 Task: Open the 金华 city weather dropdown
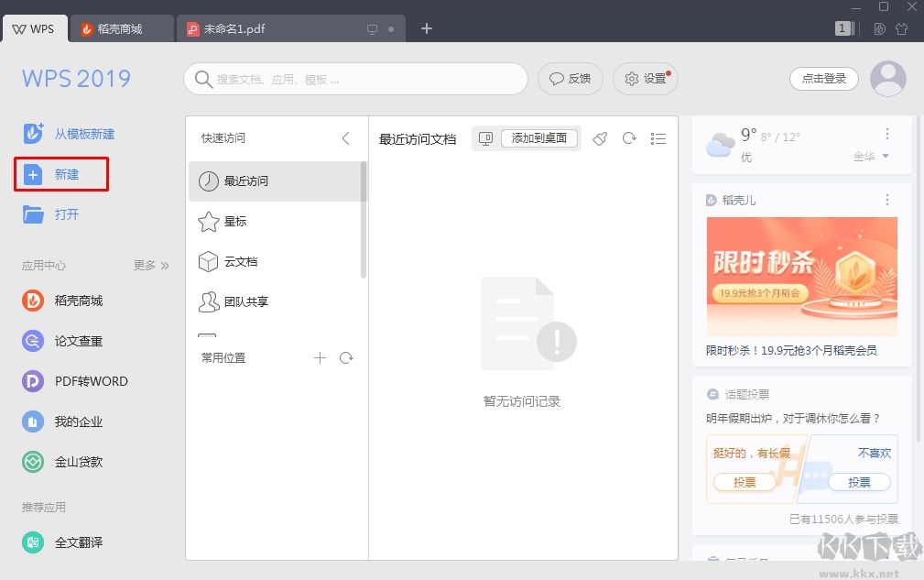[x=871, y=156]
